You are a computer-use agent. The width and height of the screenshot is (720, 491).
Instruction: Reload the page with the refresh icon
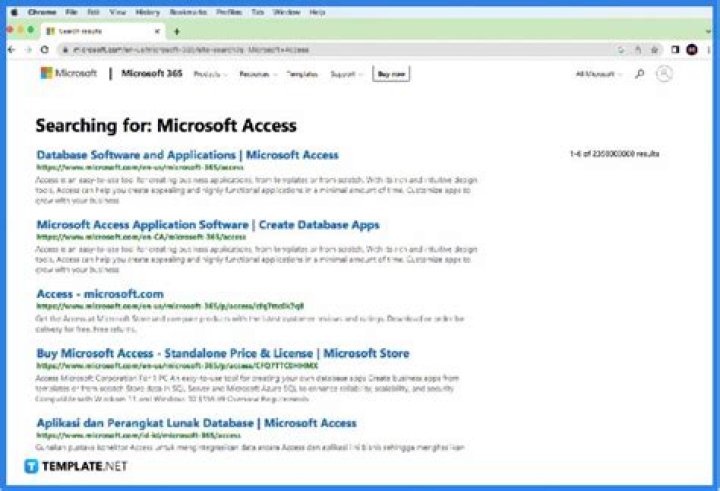[45, 49]
